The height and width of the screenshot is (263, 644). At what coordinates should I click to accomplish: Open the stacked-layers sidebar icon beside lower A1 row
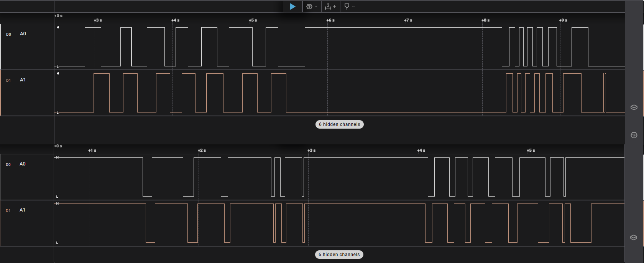pos(634,238)
